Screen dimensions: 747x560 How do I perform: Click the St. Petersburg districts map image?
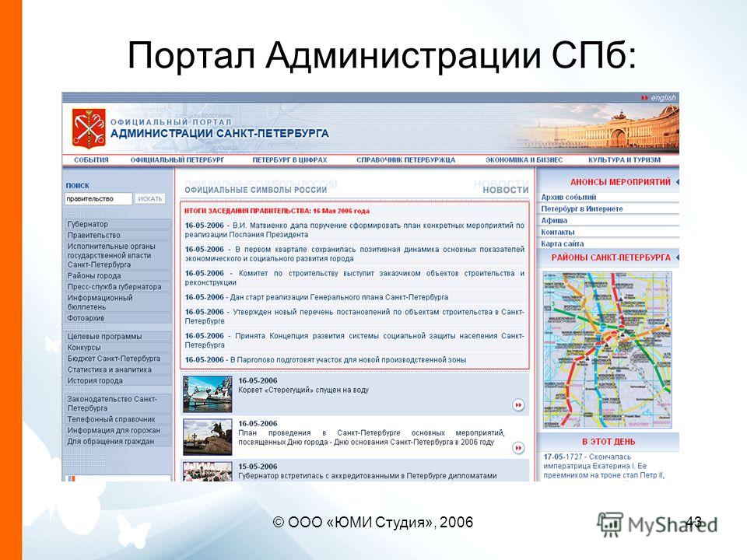click(x=608, y=350)
